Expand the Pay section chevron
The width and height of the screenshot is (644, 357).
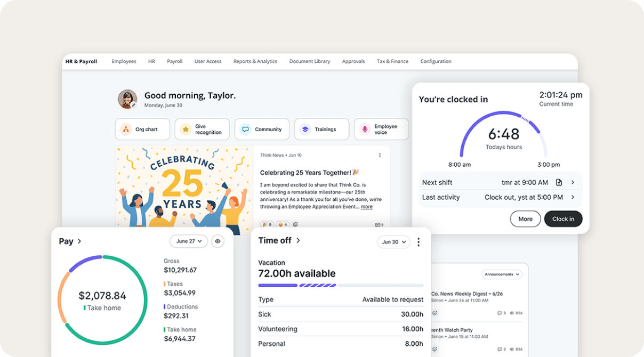pos(79,241)
